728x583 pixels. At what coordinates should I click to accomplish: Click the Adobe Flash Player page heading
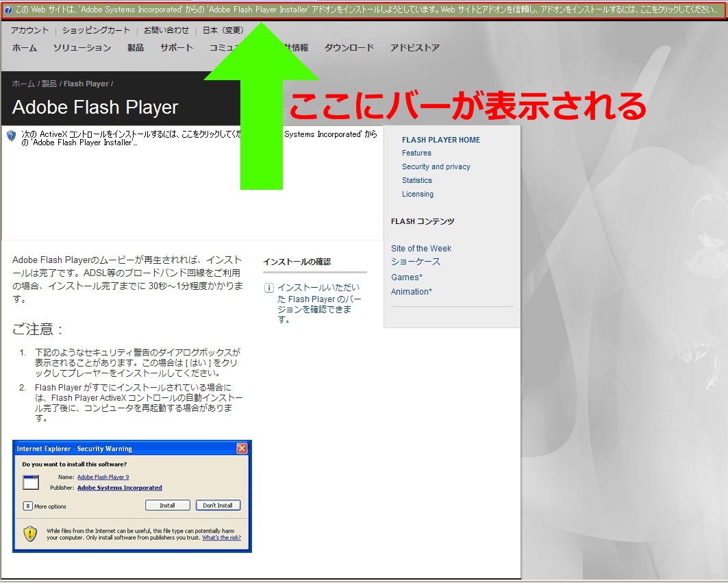click(x=95, y=108)
